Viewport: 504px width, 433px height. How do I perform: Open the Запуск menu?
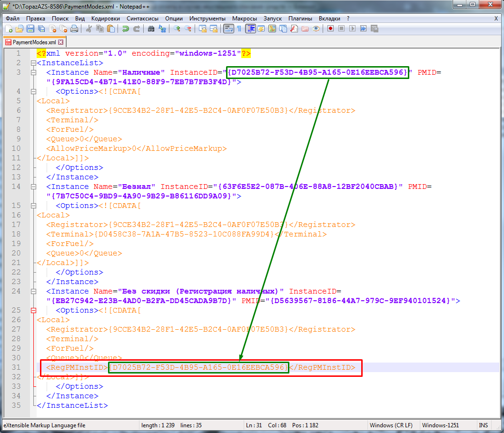273,19
